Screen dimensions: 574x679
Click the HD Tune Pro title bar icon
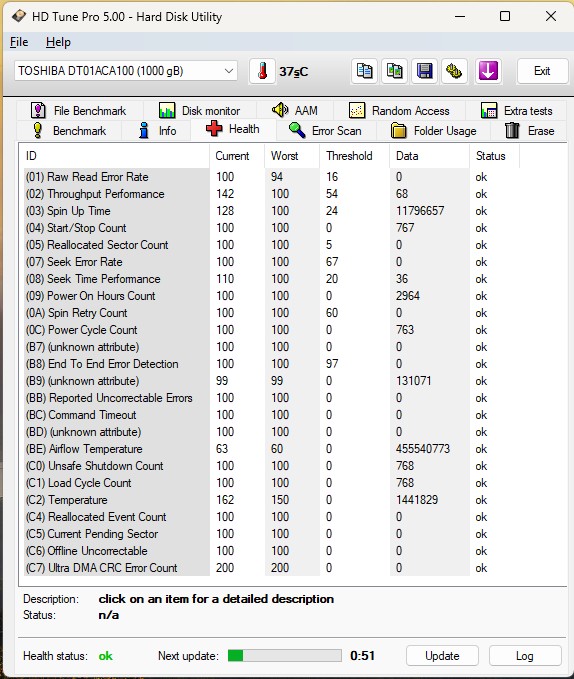[18, 16]
